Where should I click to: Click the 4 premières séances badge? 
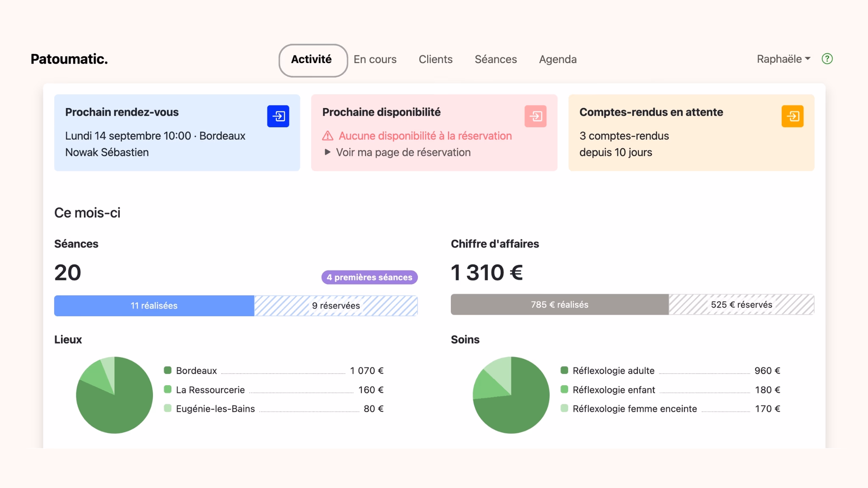pyautogui.click(x=370, y=277)
